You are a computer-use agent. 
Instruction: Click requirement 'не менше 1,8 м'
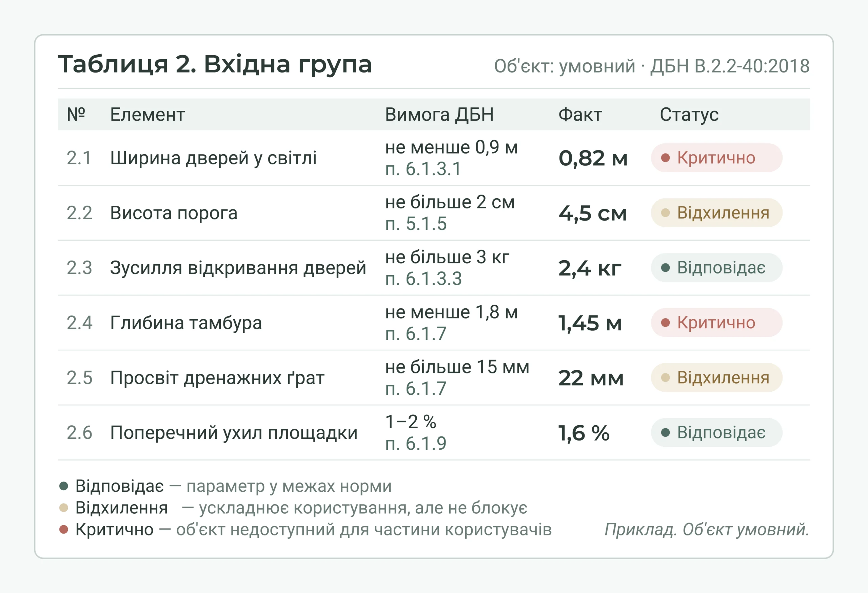tap(452, 312)
